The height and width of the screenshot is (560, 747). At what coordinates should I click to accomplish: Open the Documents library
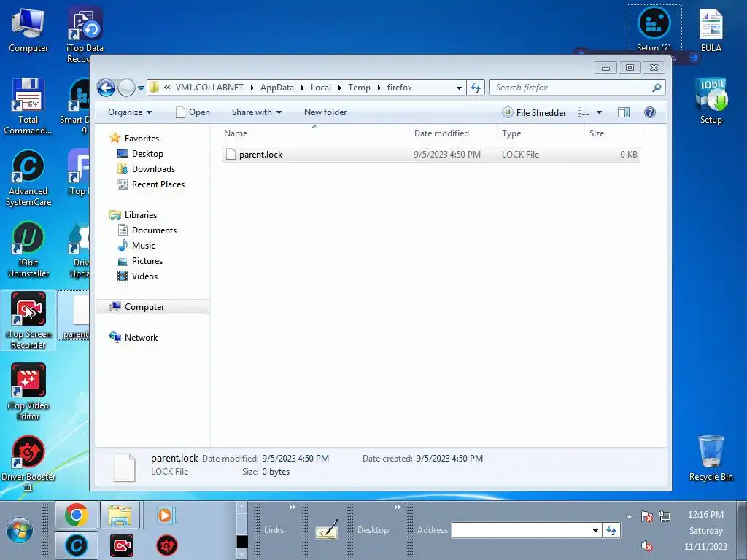154,230
